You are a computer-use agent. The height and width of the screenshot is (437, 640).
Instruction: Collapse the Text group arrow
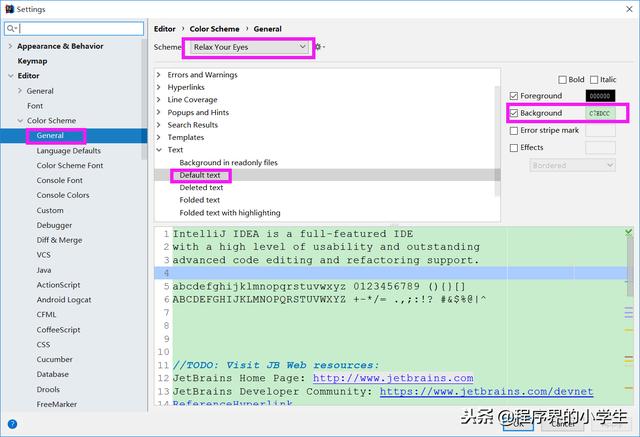(x=159, y=150)
